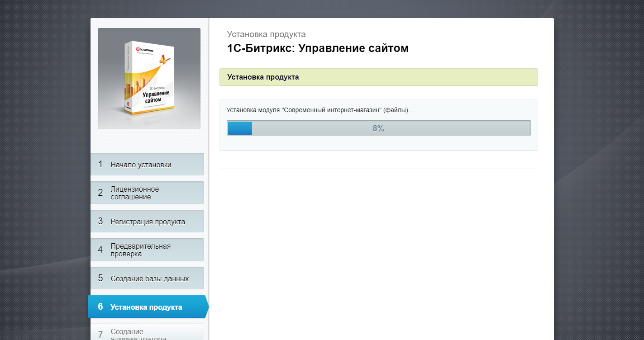Go to step 4 Предварительная проверка

[x=147, y=250]
